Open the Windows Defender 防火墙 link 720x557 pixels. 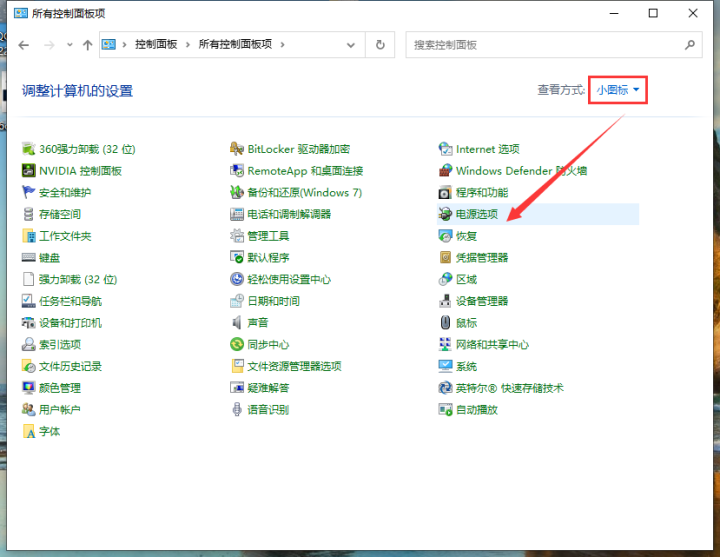[521, 170]
